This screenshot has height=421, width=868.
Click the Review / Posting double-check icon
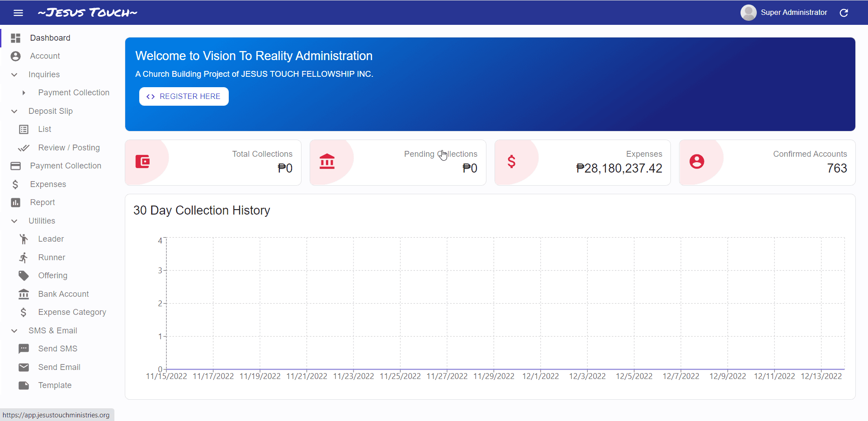pyautogui.click(x=24, y=148)
